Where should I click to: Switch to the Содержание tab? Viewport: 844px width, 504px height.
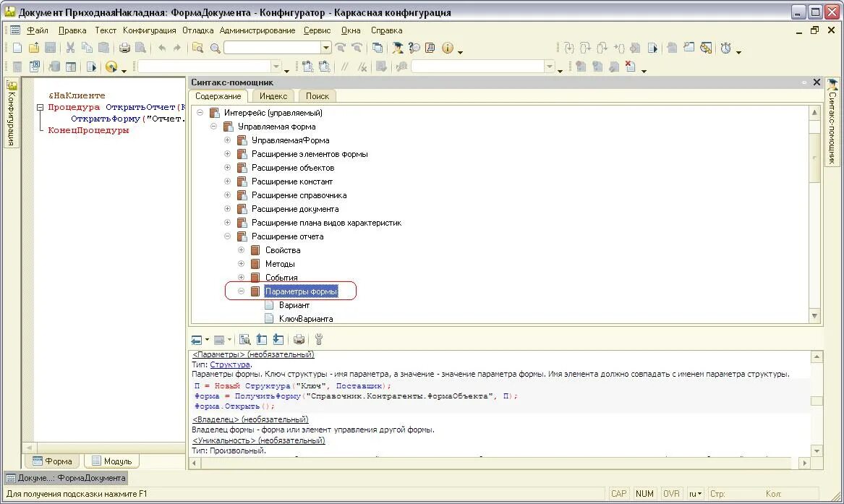tap(218, 96)
